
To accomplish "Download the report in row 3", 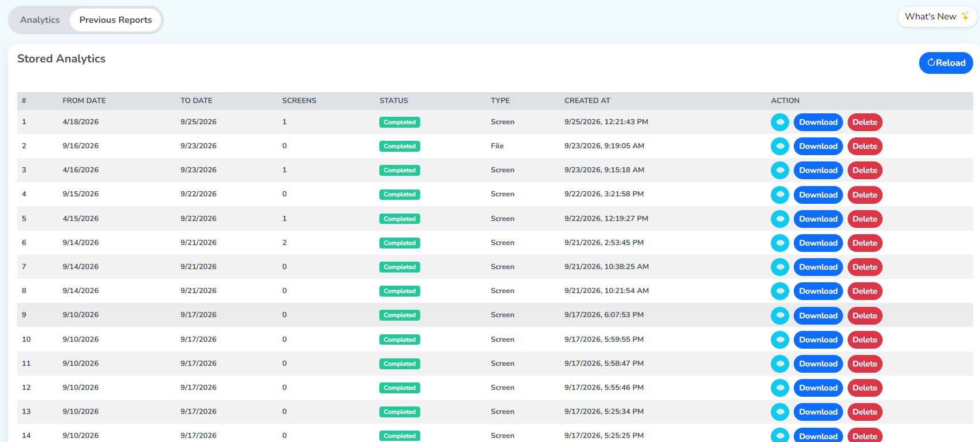I will click(818, 170).
